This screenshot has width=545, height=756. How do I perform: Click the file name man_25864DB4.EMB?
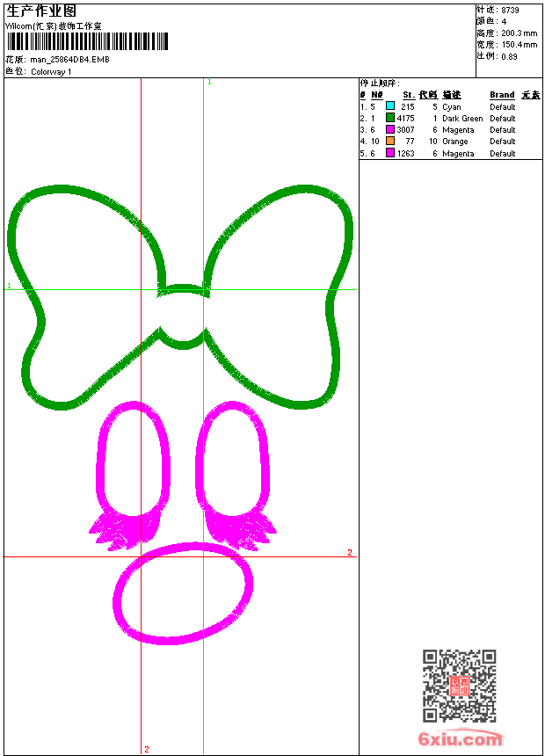click(x=69, y=59)
